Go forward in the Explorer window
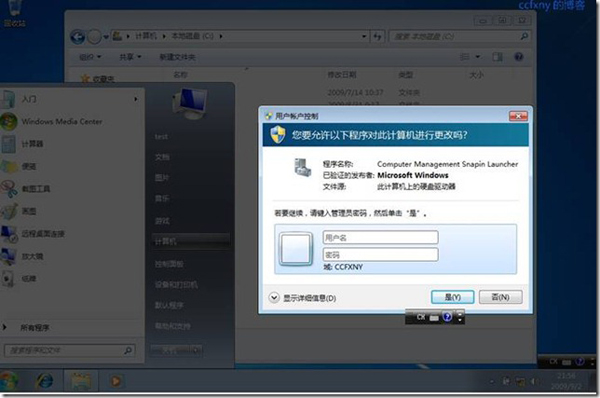600x398 pixels. pos(94,37)
